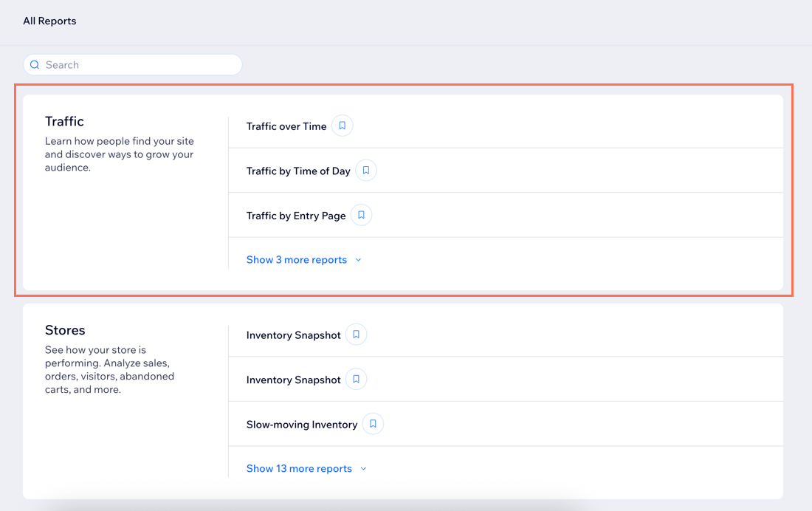Select the Stores section heading
Viewport: 812px width, 511px height.
click(65, 330)
